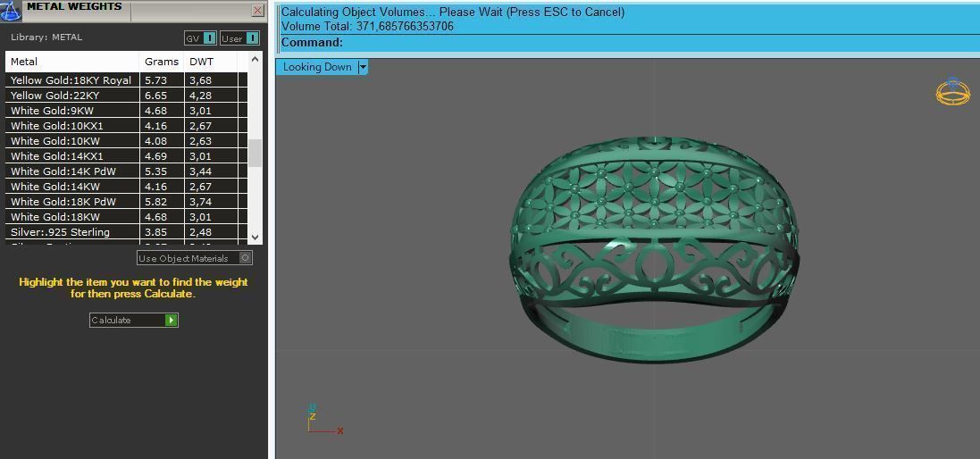Click DWT value 2,48
Screen dimensions: 980x459
point(201,231)
